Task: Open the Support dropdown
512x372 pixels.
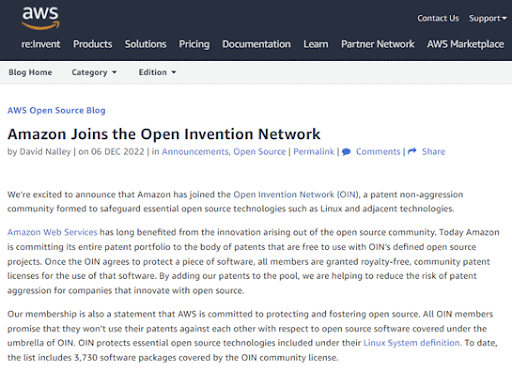Action: tap(488, 18)
